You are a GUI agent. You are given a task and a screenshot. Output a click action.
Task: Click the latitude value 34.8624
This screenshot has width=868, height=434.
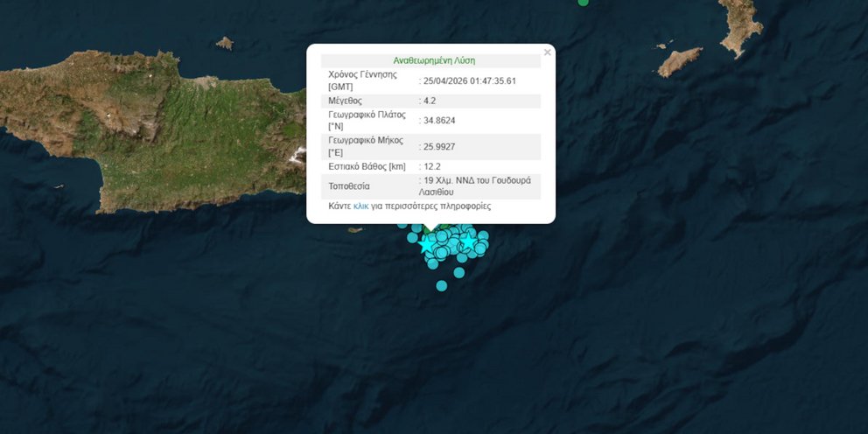[437, 121]
